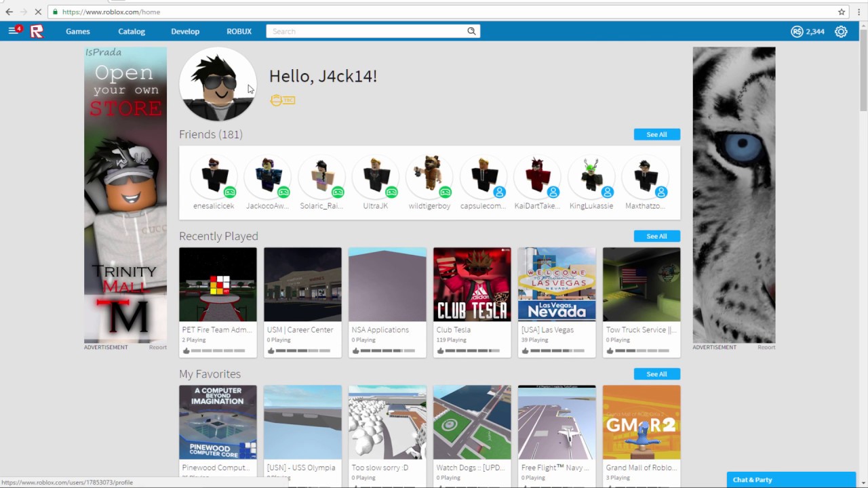Open USM | Career Center game thumbnail

tap(302, 284)
